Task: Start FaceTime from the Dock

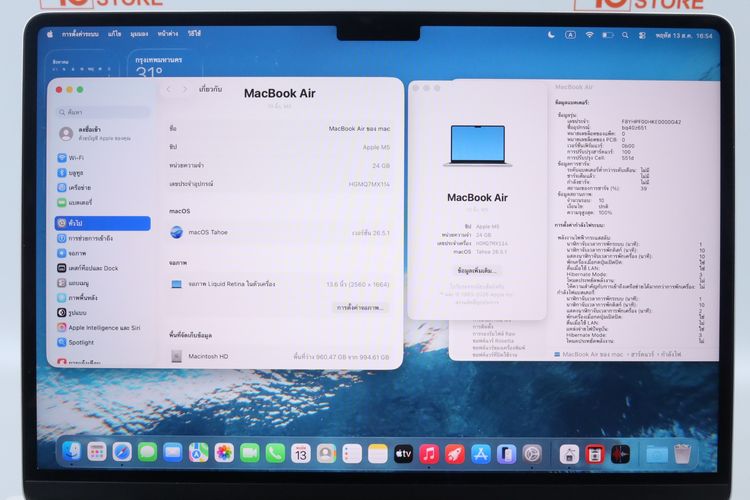Action: click(x=249, y=453)
